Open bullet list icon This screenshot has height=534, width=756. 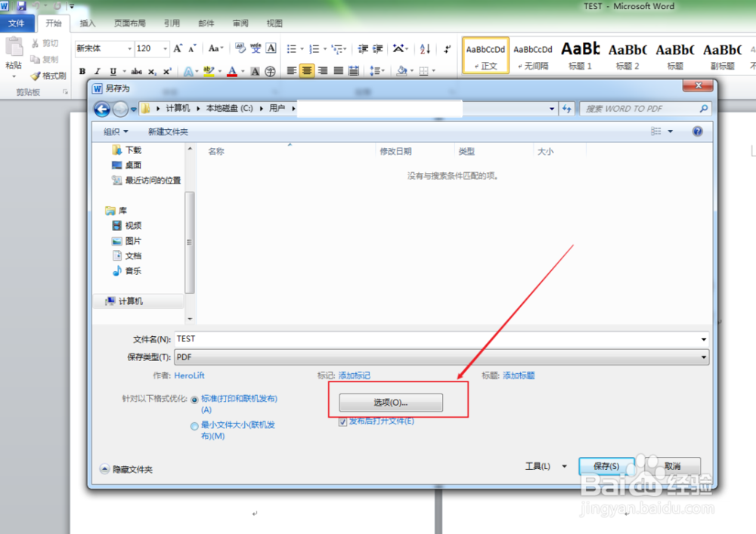pos(291,48)
